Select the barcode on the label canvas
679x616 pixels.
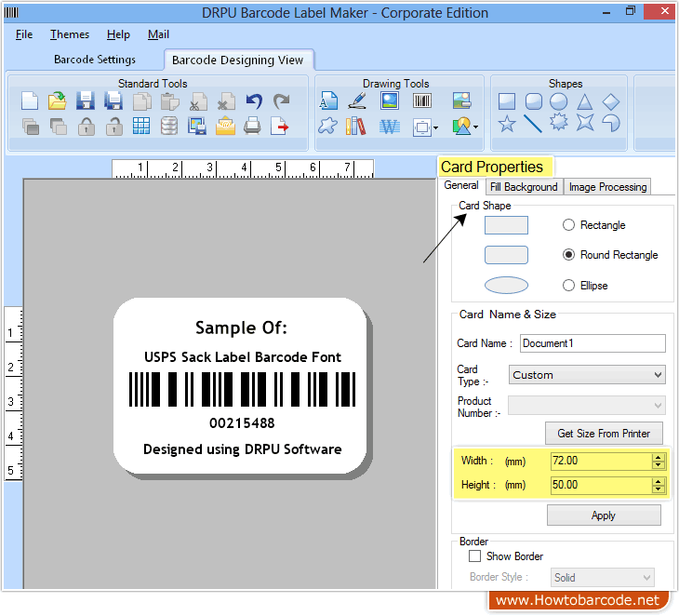pos(242,389)
